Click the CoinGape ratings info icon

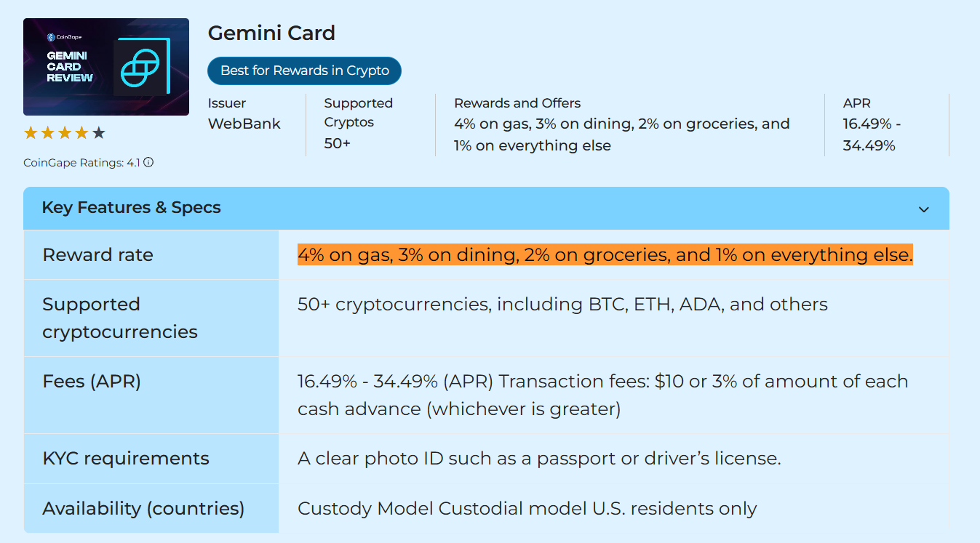(x=148, y=162)
